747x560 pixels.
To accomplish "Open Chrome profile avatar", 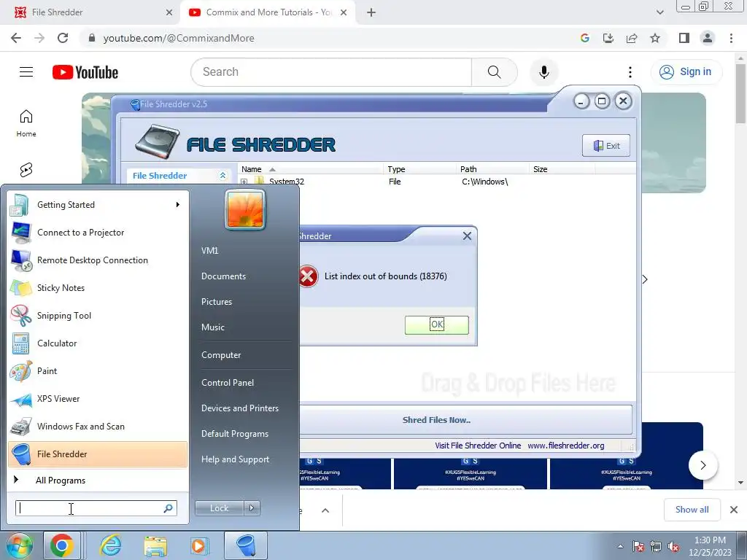I will [708, 38].
